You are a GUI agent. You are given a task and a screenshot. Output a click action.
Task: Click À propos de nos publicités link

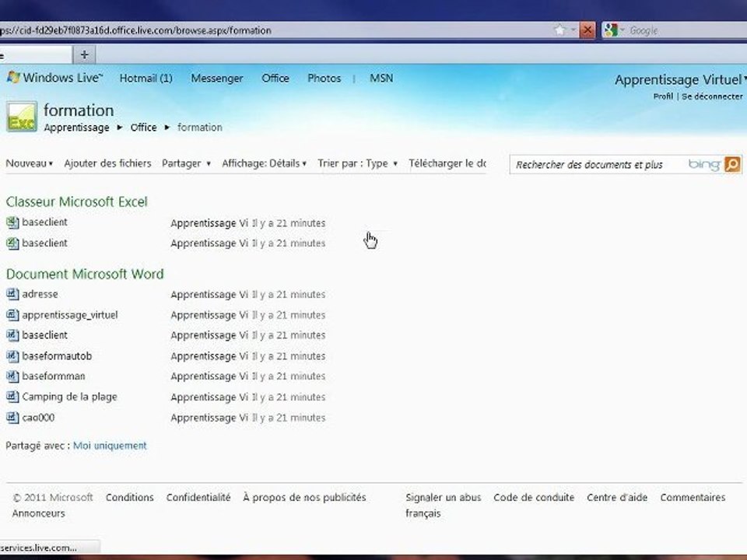pyautogui.click(x=304, y=497)
